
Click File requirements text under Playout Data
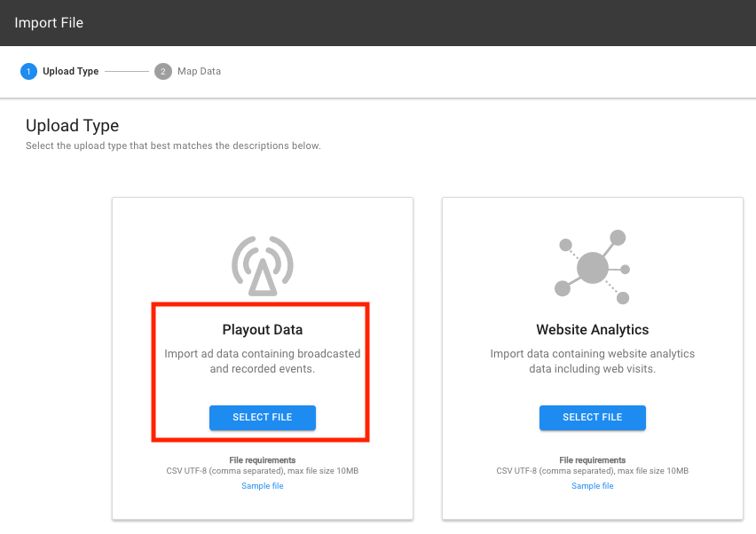(262, 460)
